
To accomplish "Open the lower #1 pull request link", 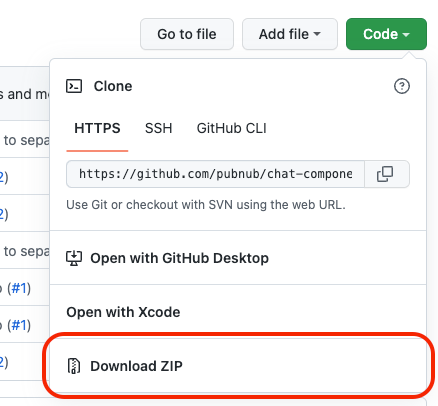I will pos(19,325).
